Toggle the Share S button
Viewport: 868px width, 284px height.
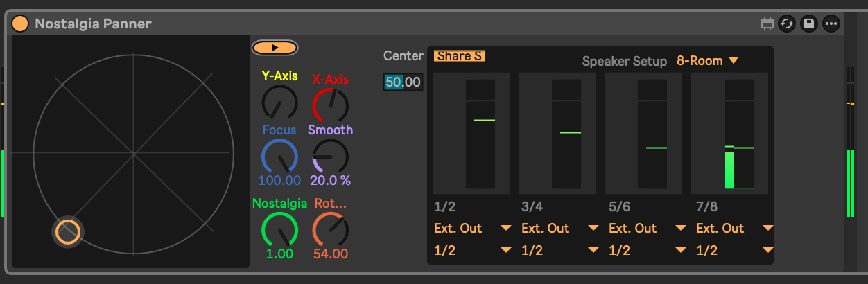459,56
